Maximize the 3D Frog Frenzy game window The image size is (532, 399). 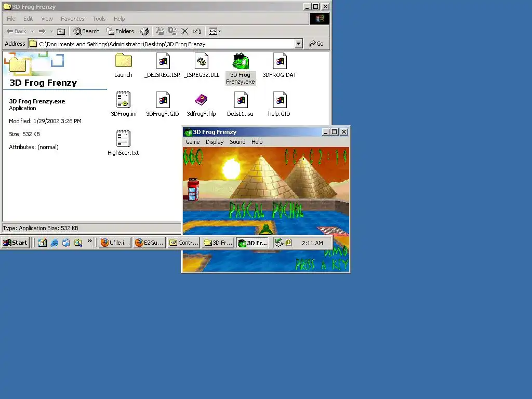334,132
